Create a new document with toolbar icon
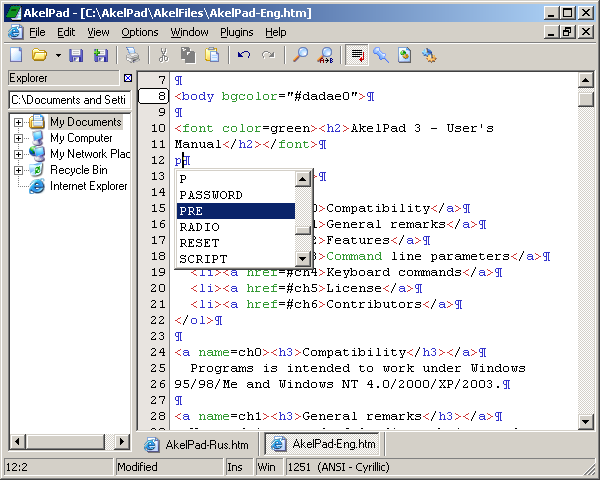Screen dimensions: 600x480 coord(16,55)
